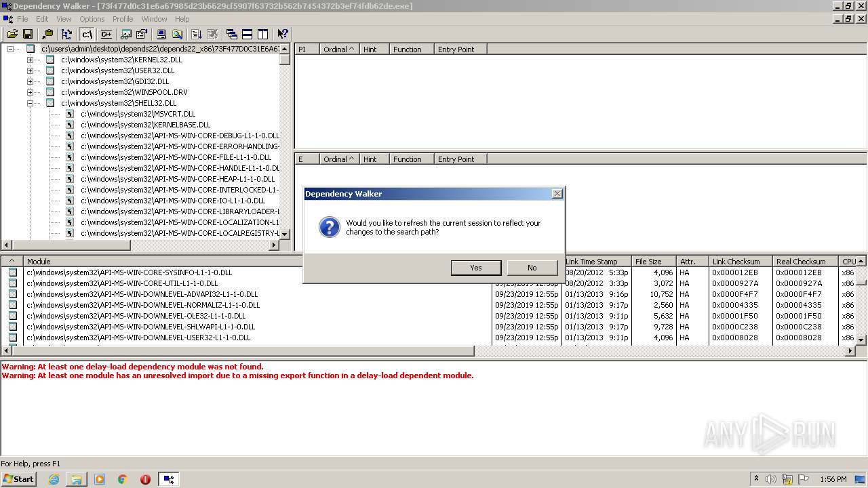868x488 pixels.
Task: Open Internet Explorer from the taskbar
Action: tap(54, 479)
